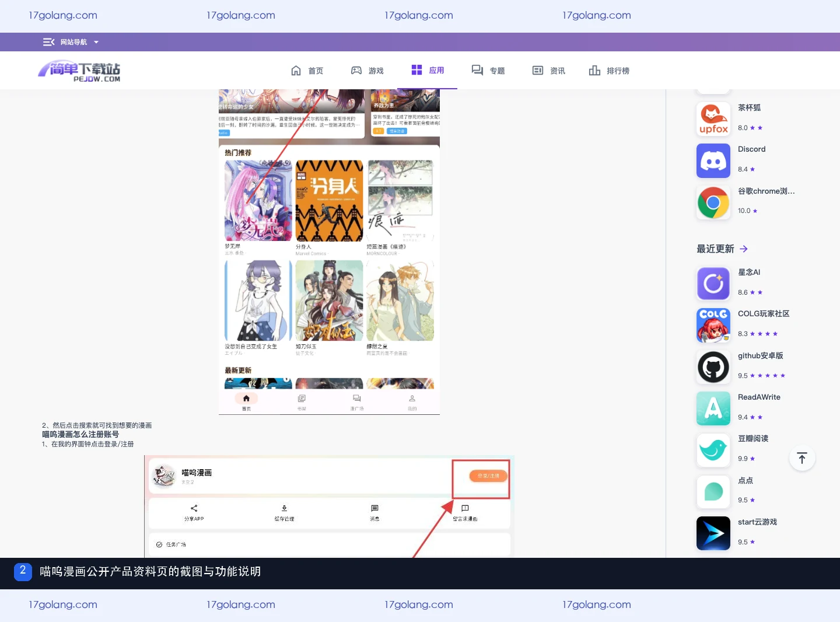Open the 星念AI title link

tap(749, 272)
